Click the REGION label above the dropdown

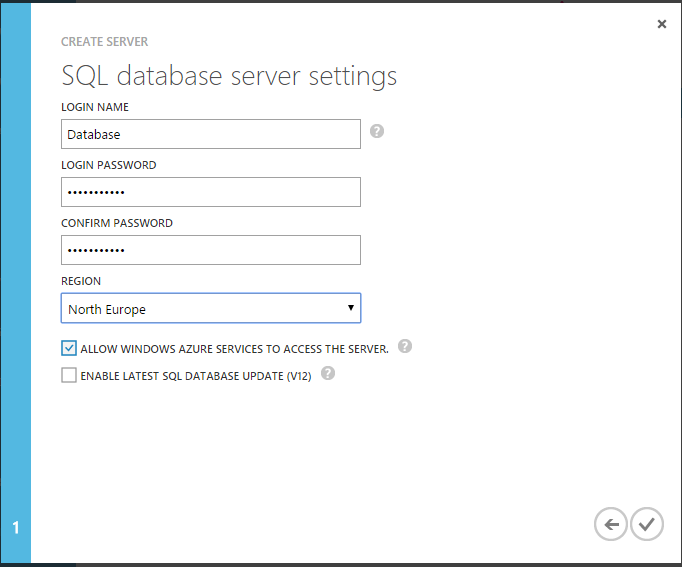(x=81, y=281)
